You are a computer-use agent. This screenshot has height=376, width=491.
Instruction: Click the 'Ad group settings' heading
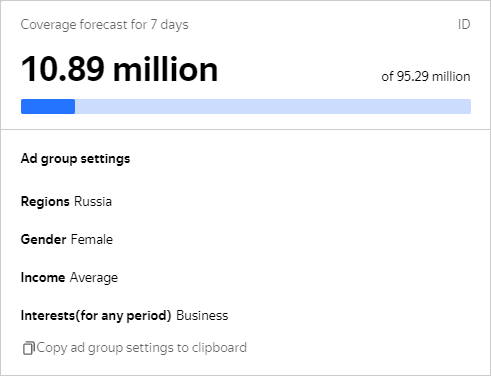tap(75, 159)
